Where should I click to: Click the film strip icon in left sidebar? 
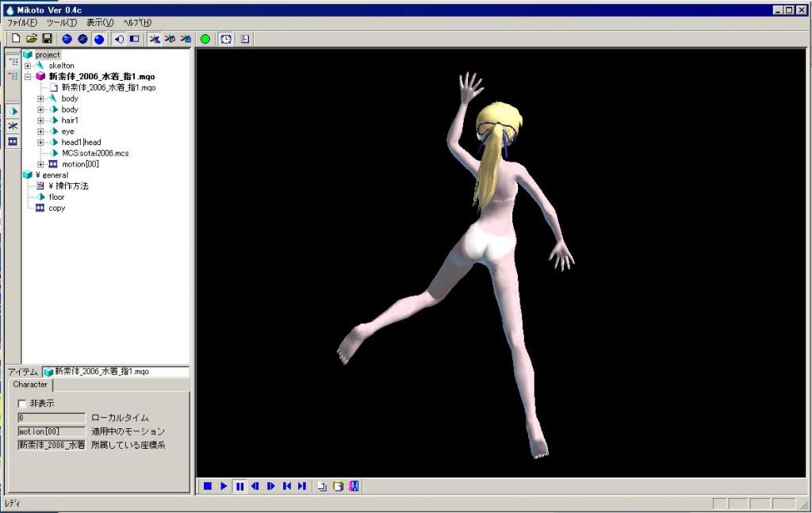[13, 141]
